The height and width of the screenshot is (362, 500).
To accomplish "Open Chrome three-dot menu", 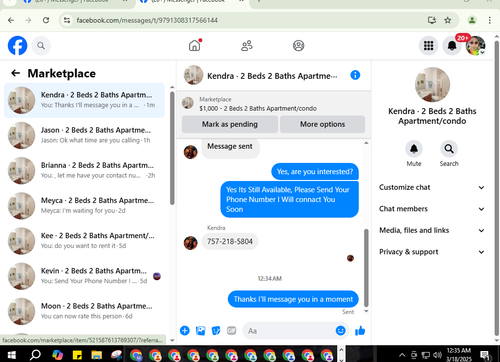I will pos(489,20).
